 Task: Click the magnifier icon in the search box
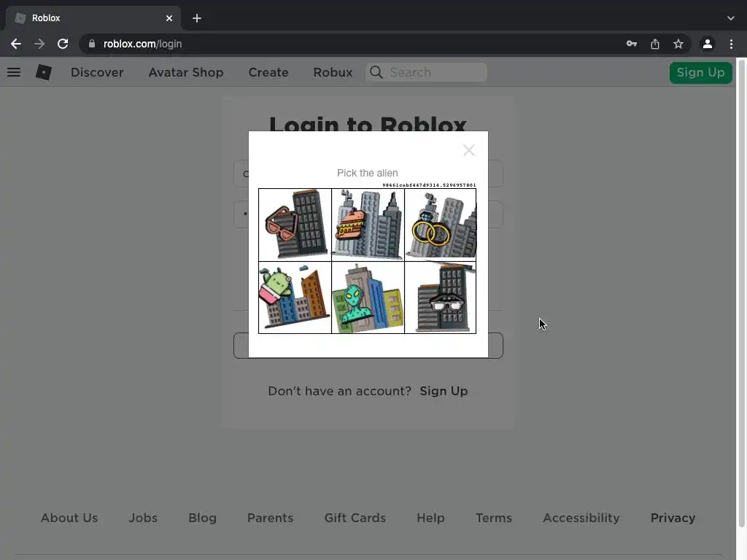(x=376, y=72)
